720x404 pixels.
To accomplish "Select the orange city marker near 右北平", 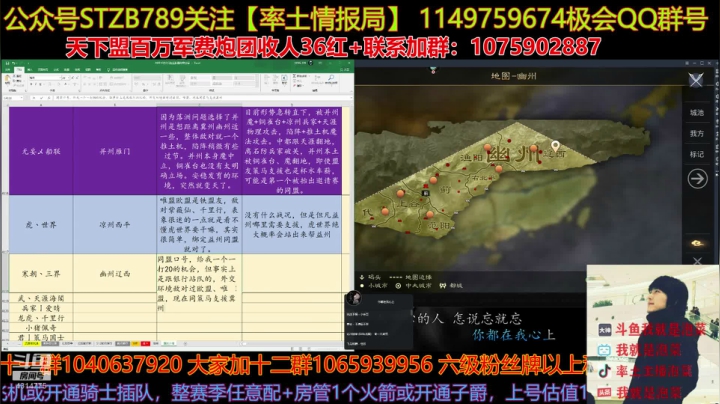I will pyautogui.click(x=499, y=169).
